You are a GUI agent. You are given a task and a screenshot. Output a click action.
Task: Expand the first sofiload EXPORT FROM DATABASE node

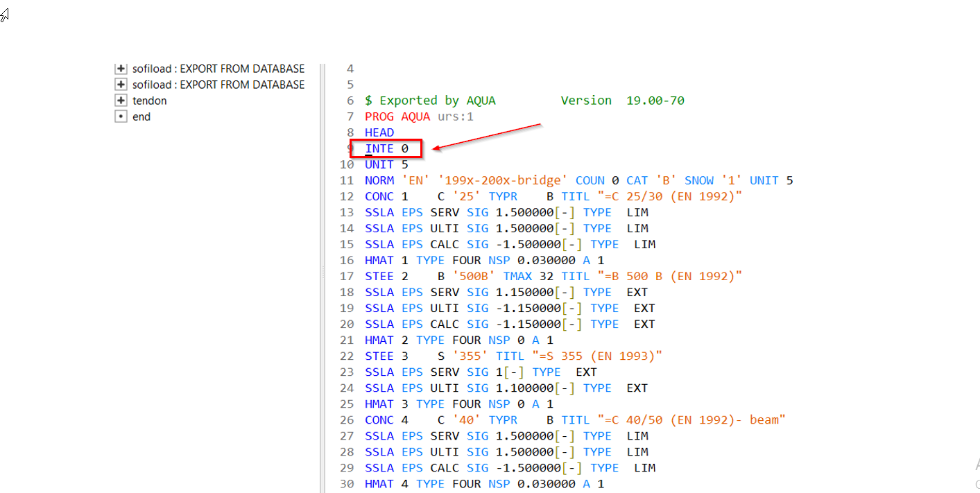pos(121,69)
